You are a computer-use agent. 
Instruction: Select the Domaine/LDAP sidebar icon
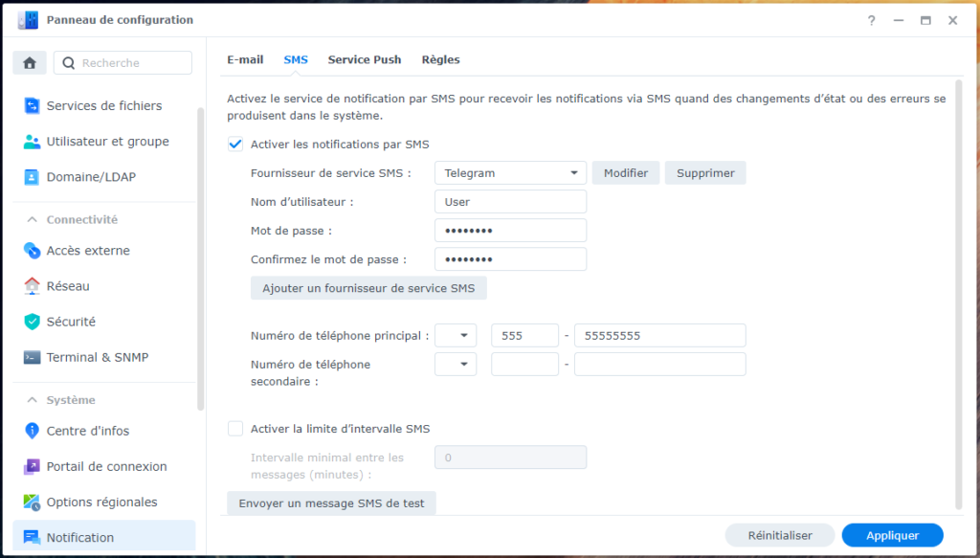pyautogui.click(x=32, y=177)
